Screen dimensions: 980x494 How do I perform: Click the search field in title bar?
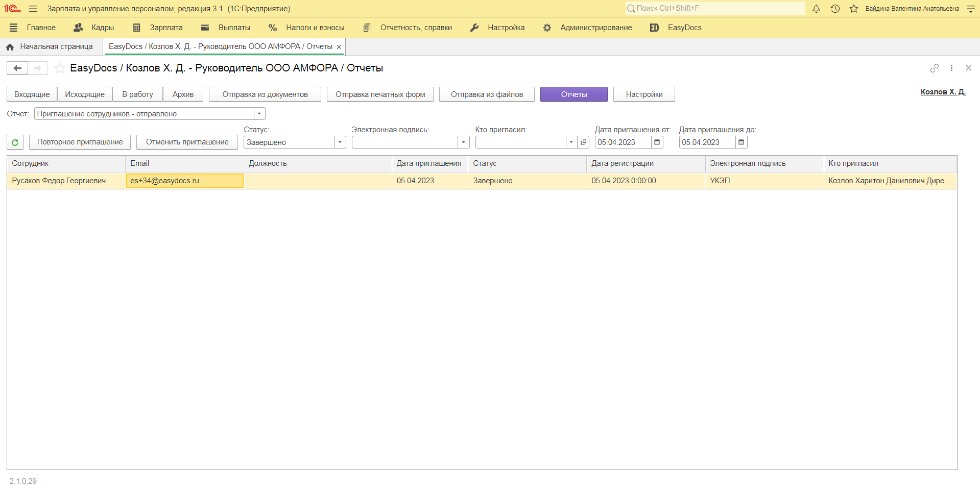point(715,8)
